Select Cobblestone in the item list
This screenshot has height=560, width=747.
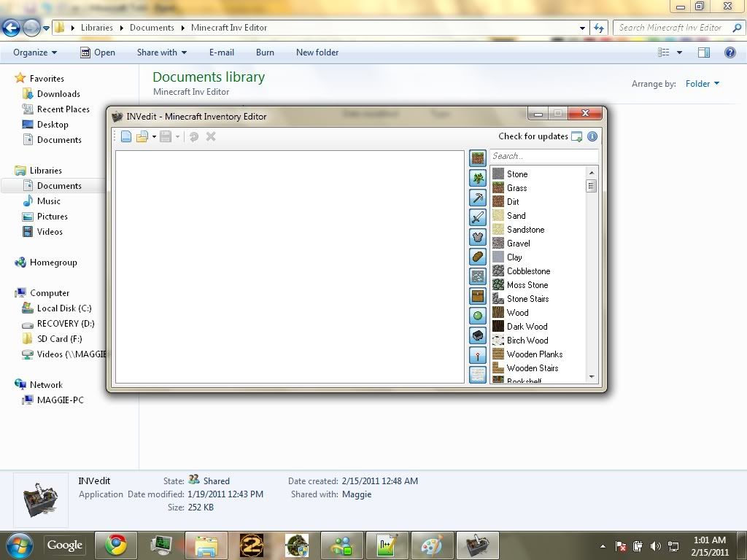pyautogui.click(x=528, y=271)
